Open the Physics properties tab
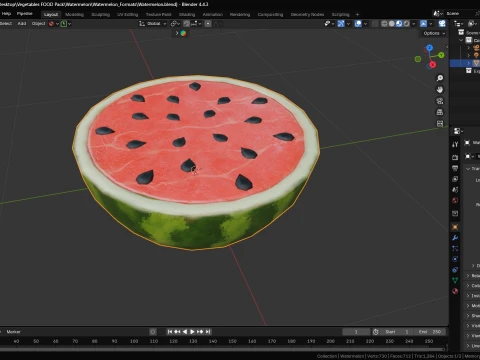480x360 pixels. click(455, 259)
